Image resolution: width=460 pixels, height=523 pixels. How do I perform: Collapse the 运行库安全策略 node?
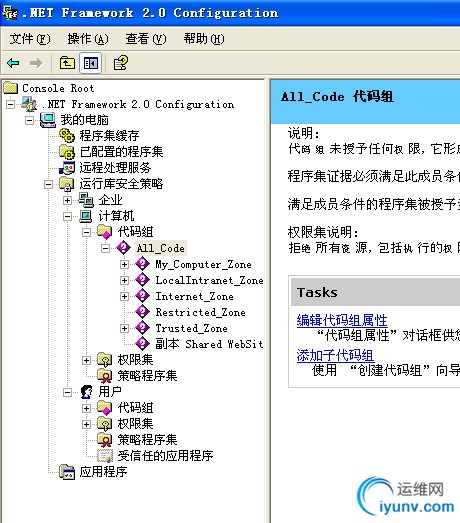pos(48,184)
